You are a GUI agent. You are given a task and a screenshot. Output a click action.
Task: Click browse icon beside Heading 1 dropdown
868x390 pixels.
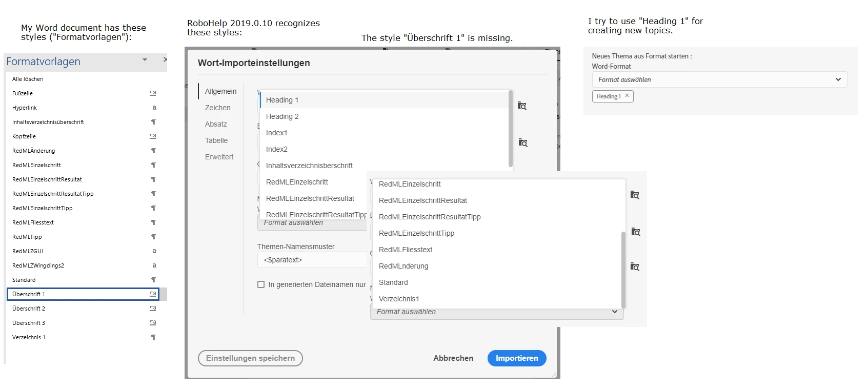(522, 106)
